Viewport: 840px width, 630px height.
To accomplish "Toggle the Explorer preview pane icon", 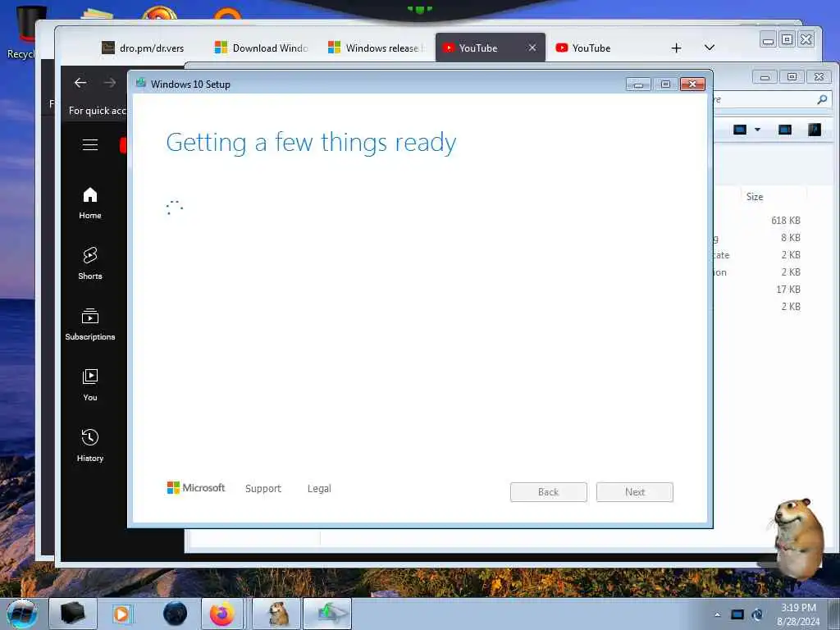I will (785, 130).
